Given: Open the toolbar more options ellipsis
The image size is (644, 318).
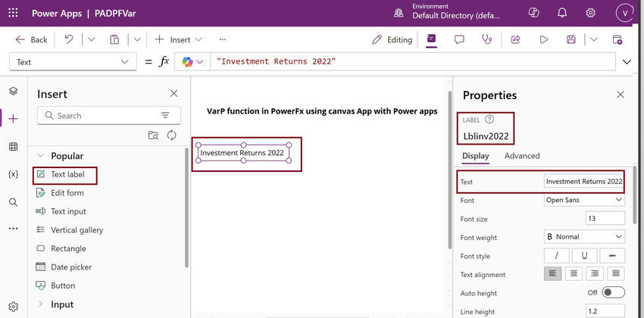Looking at the screenshot, I should [x=222, y=39].
